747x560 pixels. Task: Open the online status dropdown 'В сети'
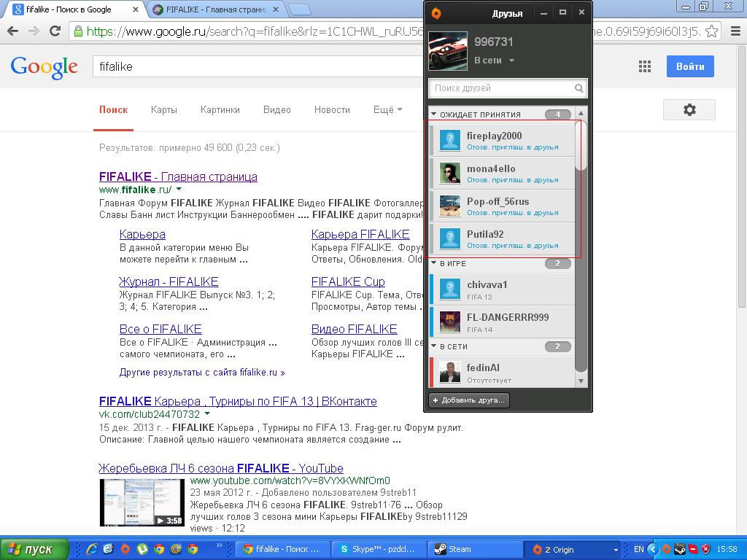(494, 61)
